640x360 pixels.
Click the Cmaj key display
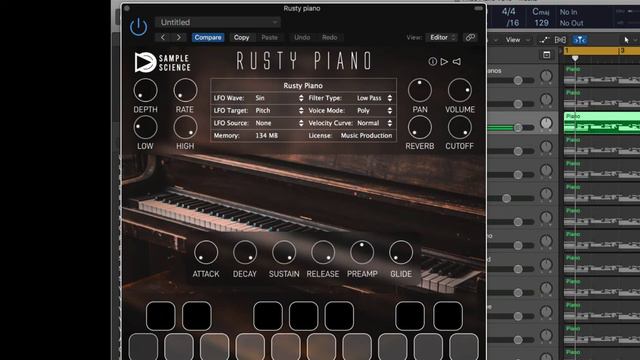pos(541,12)
